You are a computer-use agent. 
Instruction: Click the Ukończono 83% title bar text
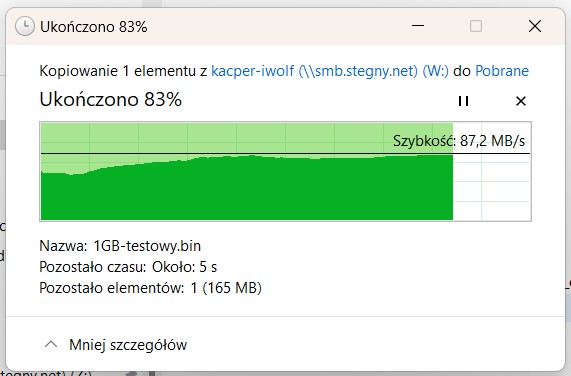point(94,27)
